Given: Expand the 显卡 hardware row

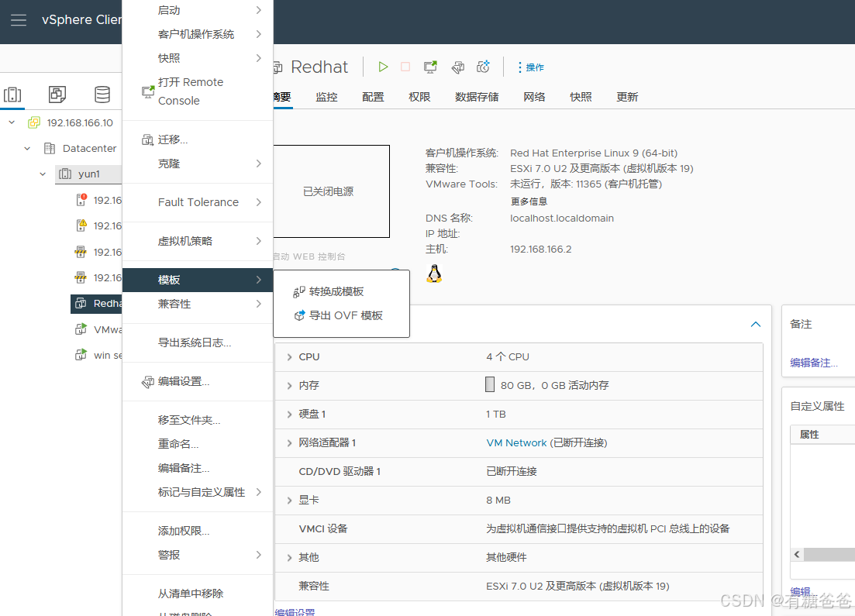Looking at the screenshot, I should 290,501.
